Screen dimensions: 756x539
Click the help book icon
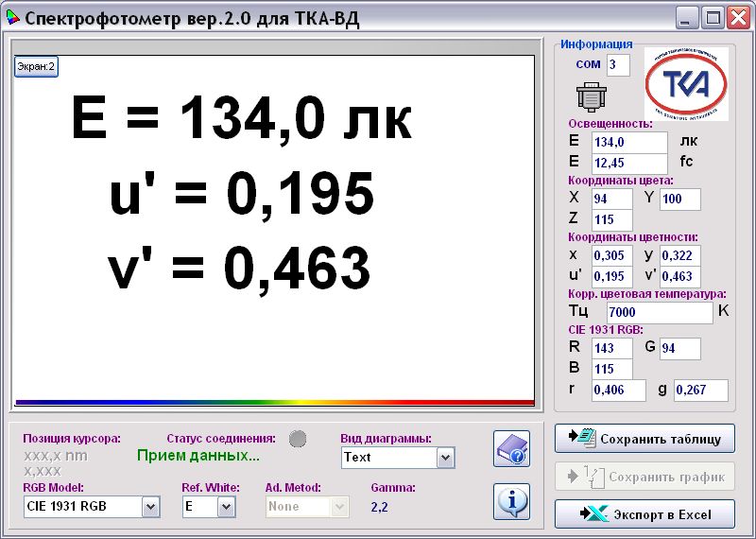coord(511,448)
